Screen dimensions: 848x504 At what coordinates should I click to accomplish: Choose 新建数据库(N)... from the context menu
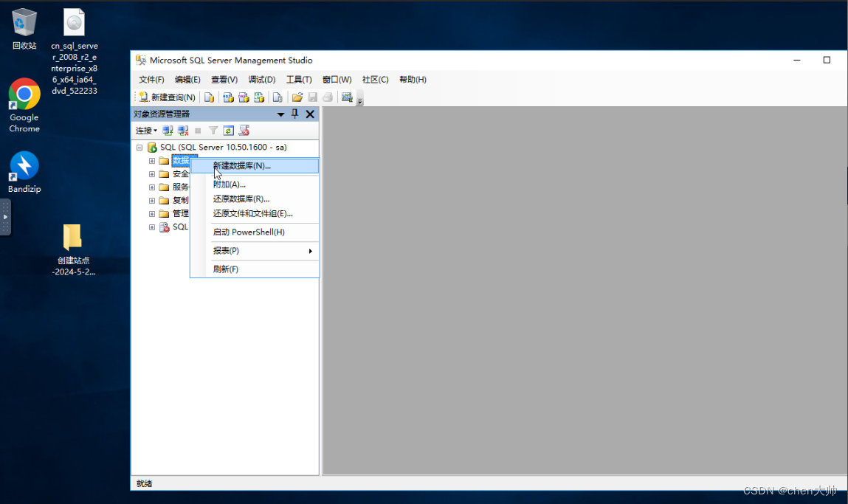255,165
